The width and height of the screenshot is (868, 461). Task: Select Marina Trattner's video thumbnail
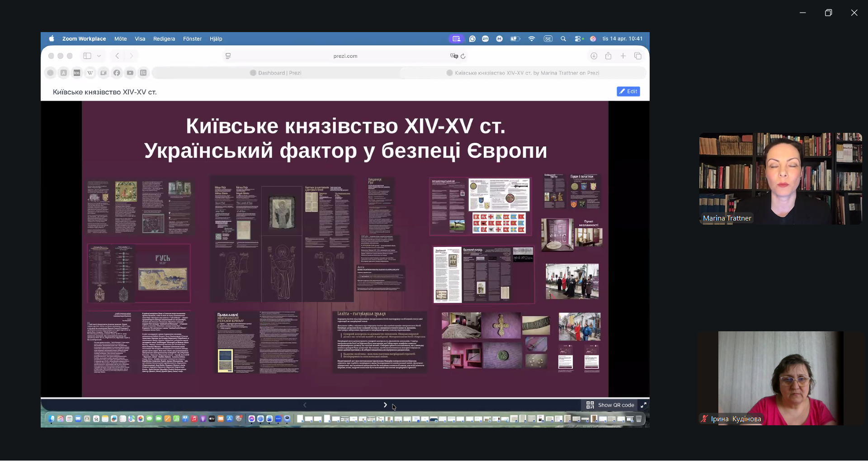(780, 179)
